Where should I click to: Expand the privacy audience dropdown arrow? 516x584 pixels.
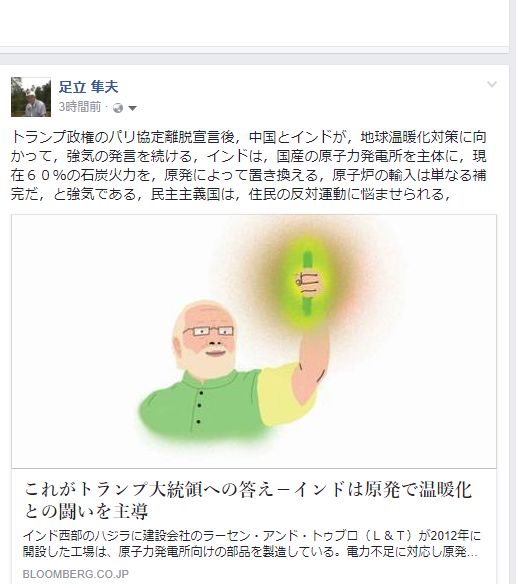pyautogui.click(x=132, y=108)
